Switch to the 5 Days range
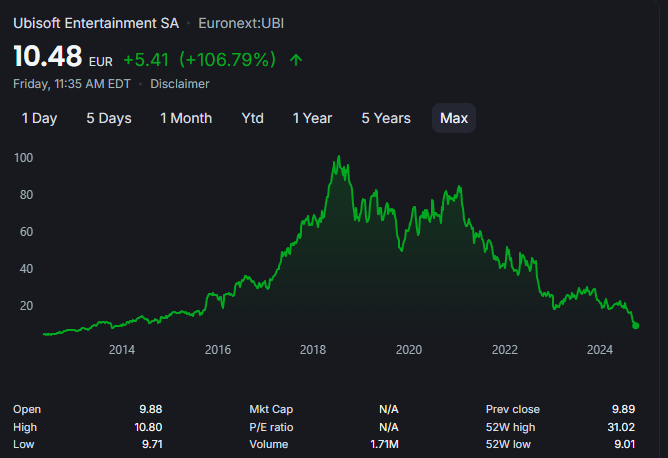The width and height of the screenshot is (668, 458). [x=109, y=118]
